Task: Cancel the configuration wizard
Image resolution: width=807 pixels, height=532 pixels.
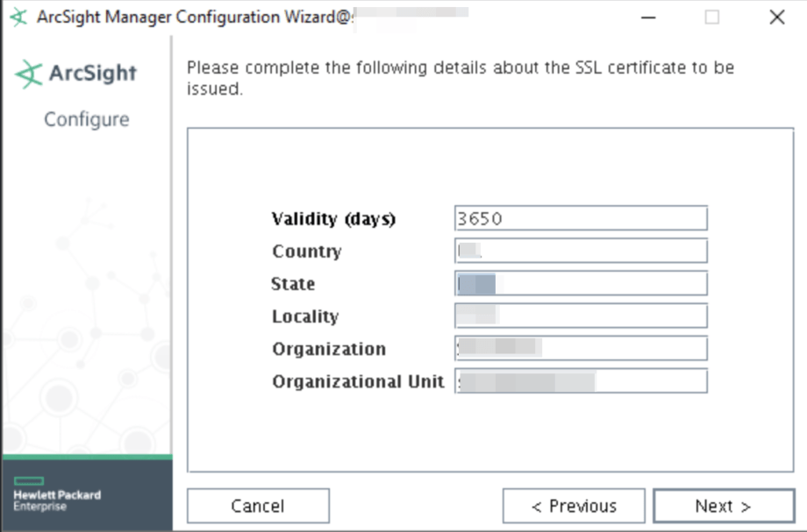Action: tap(258, 506)
